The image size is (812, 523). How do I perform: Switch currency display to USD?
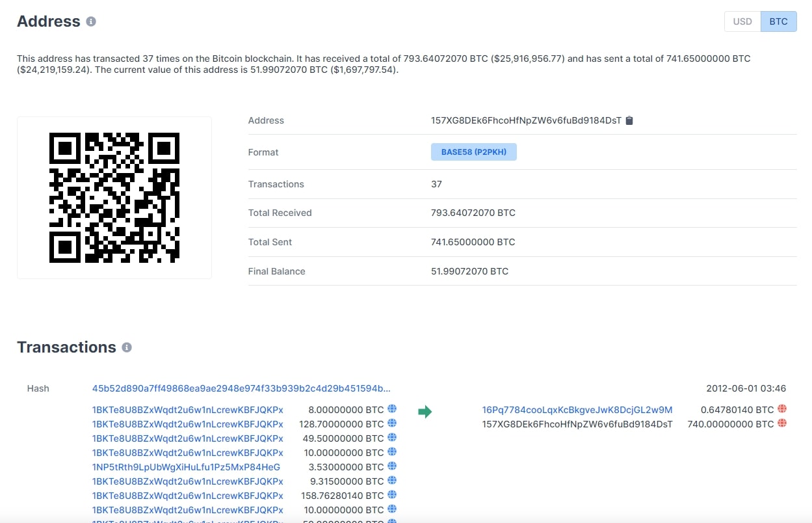pos(742,21)
